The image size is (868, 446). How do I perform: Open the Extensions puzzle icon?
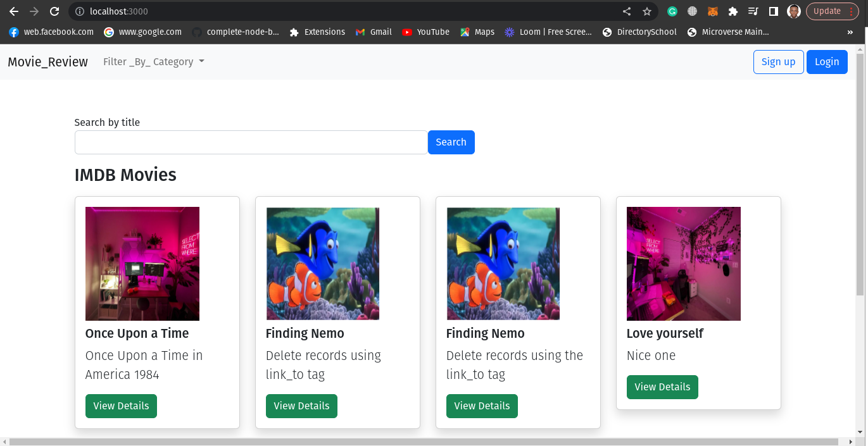[x=733, y=11]
